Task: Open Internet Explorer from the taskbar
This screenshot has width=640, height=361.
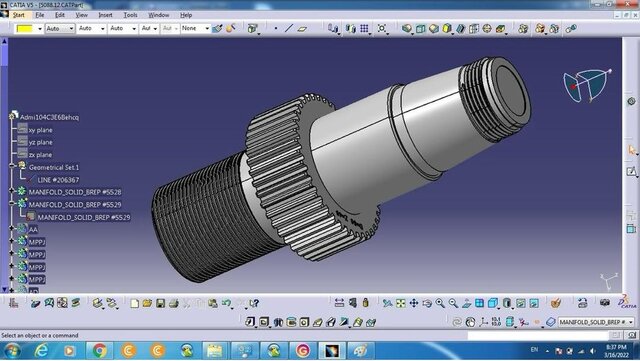Action: [x=41, y=350]
